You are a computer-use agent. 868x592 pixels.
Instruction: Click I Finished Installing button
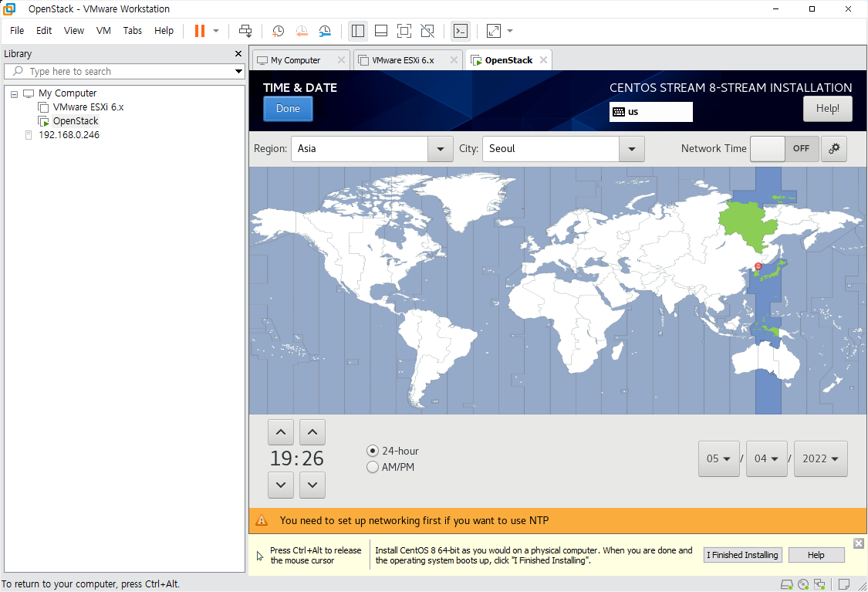[x=742, y=555]
